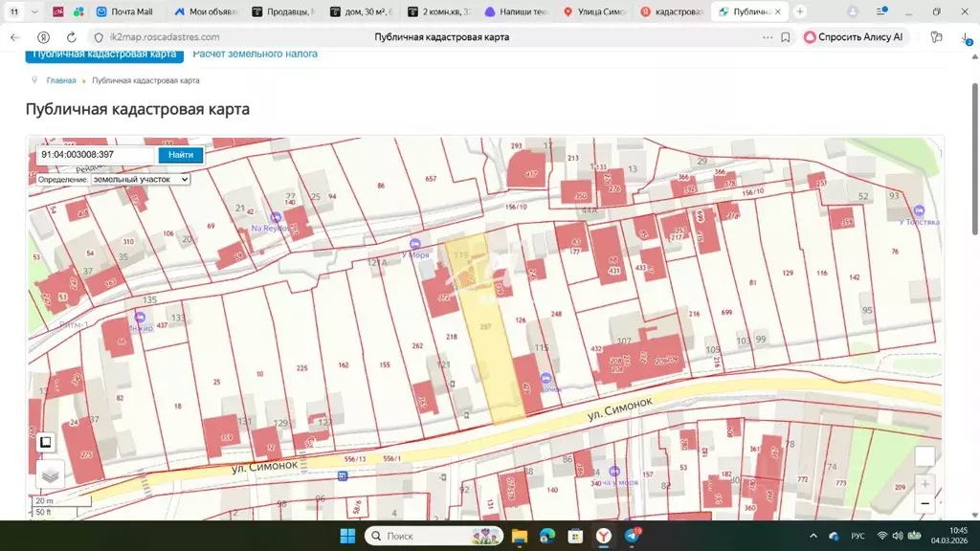Zoom out with the minus button on map
The width and height of the screenshot is (980, 551).
click(924, 503)
